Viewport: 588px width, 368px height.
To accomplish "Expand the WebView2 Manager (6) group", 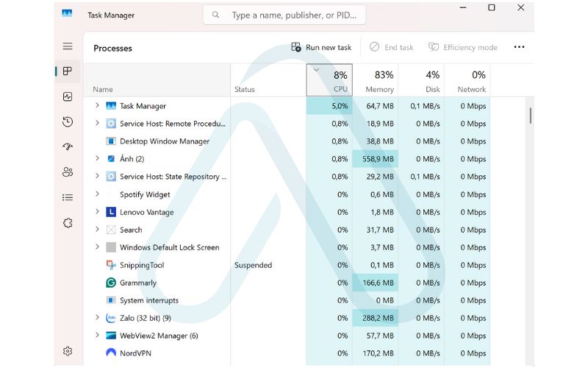I will click(97, 335).
